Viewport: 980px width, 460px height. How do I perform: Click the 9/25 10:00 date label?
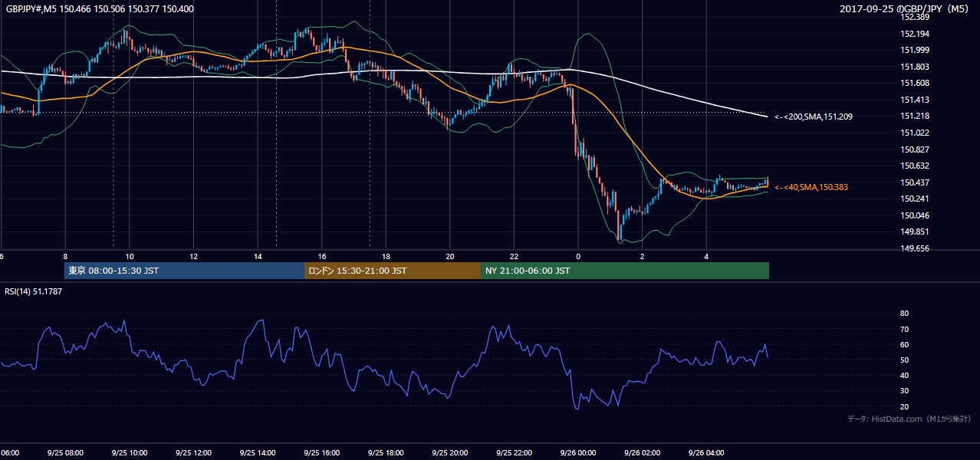click(129, 453)
